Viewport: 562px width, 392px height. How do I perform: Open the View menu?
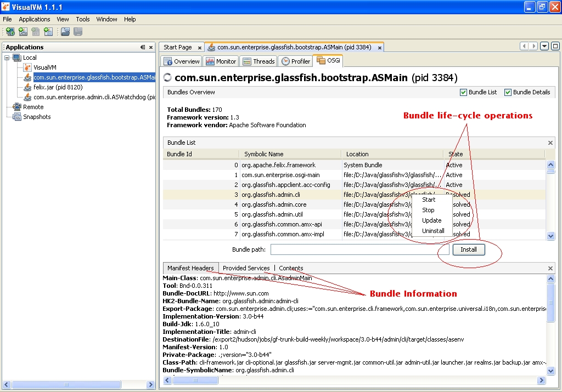[x=63, y=19]
